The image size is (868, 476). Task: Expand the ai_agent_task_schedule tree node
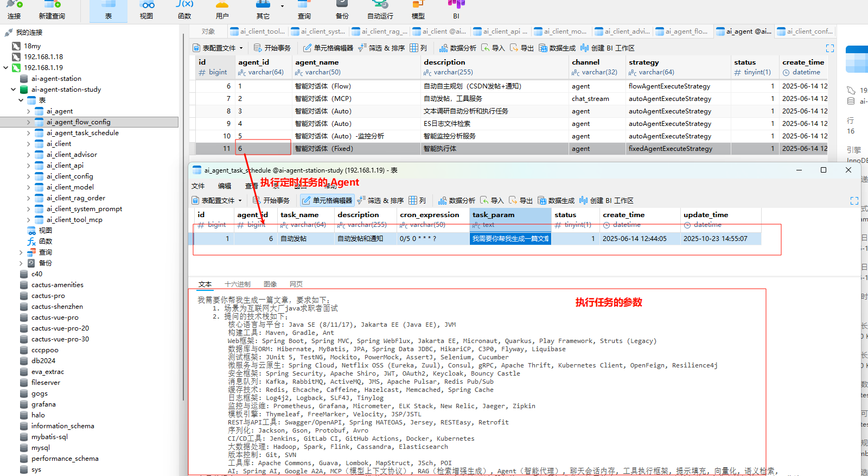point(29,133)
